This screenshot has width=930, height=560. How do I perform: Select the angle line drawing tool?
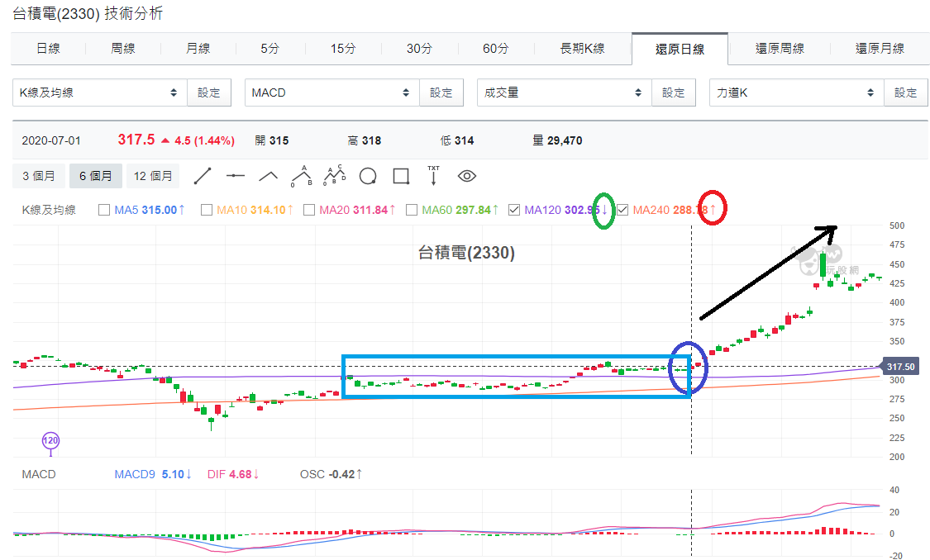pyautogui.click(x=268, y=176)
